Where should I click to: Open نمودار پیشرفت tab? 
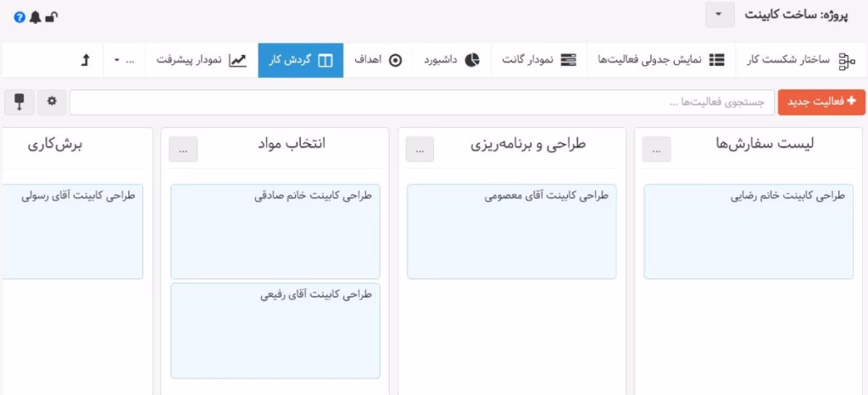click(202, 60)
